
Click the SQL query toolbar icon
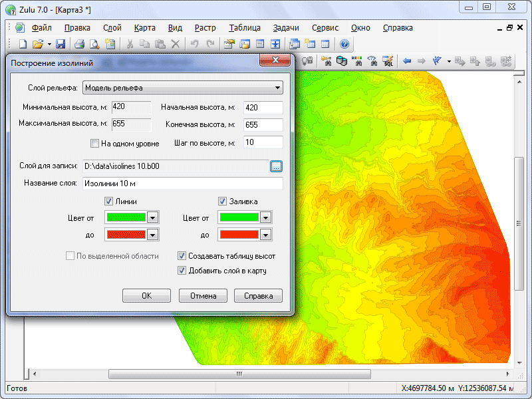(x=388, y=61)
